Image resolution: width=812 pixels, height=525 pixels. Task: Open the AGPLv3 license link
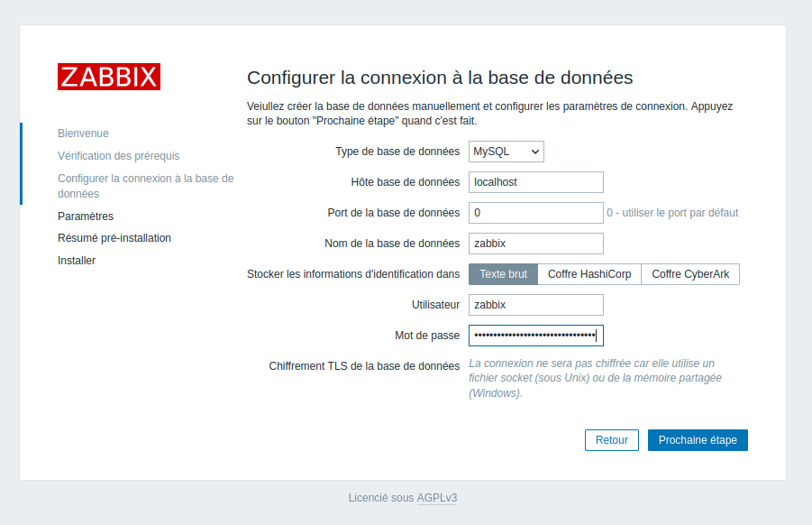tap(436, 498)
